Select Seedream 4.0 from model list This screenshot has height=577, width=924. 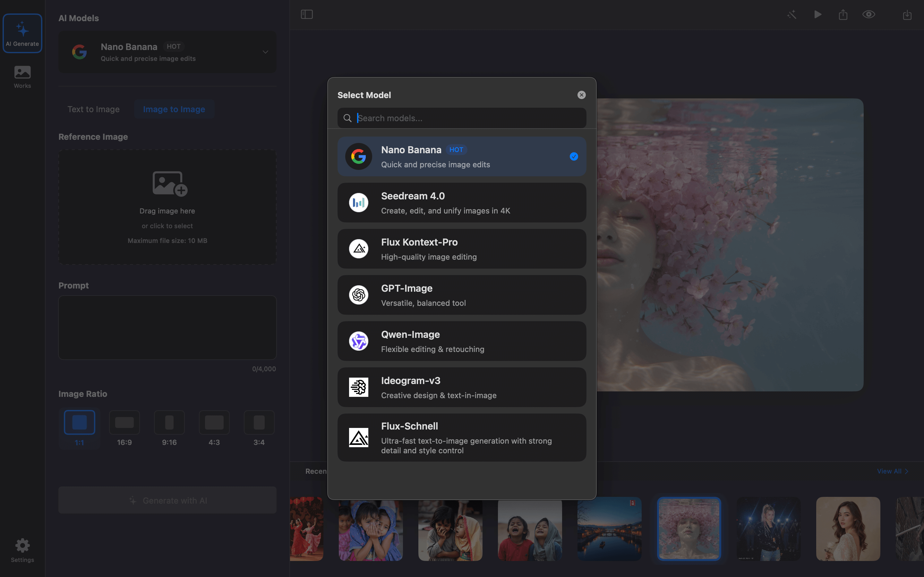462,203
